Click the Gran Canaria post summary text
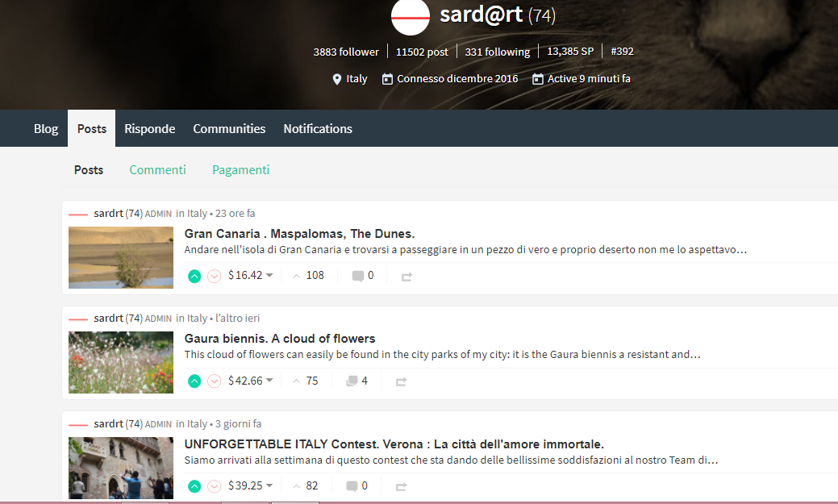Screen dimensions: 838x504 [x=465, y=250]
